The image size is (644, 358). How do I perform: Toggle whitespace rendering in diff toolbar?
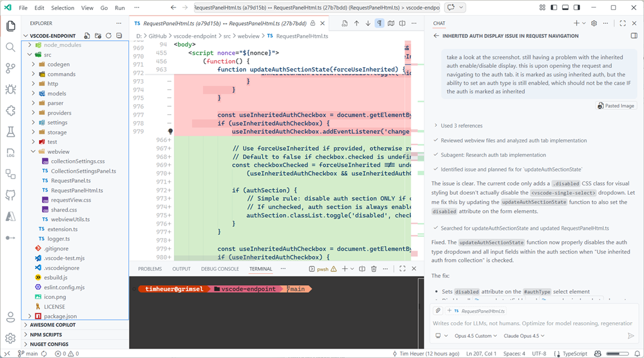tap(379, 23)
